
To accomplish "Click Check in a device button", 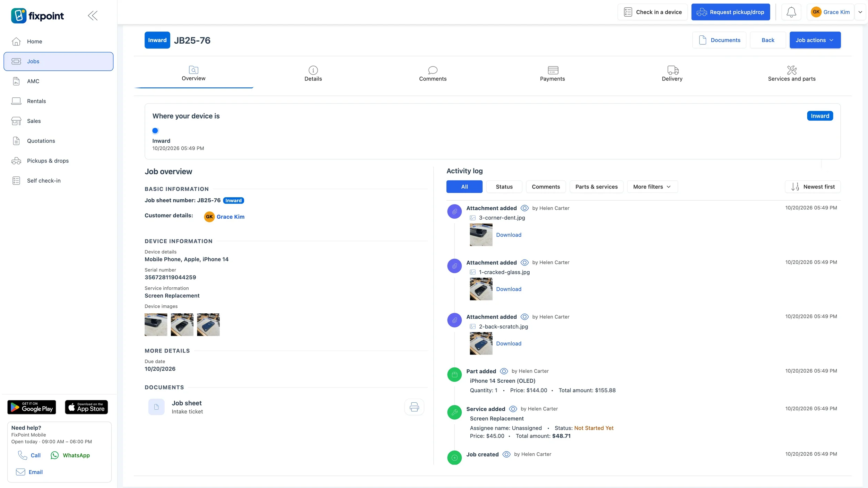I will coord(652,12).
